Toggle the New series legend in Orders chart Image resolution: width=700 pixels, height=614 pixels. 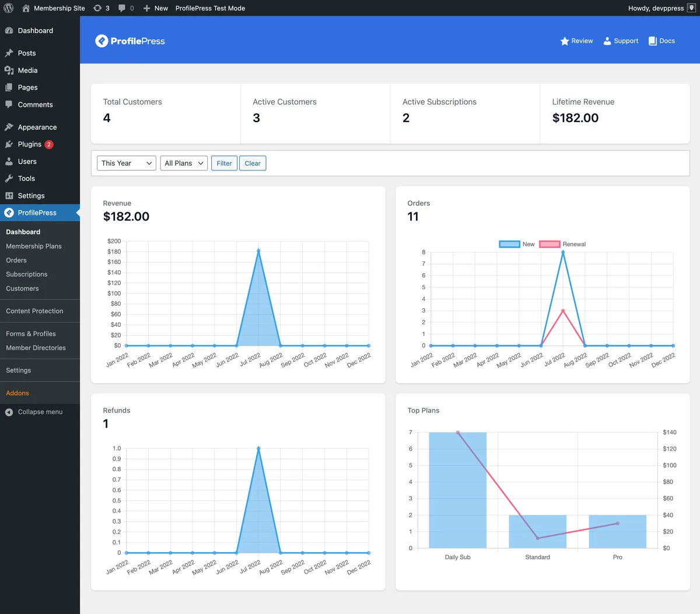click(x=517, y=244)
